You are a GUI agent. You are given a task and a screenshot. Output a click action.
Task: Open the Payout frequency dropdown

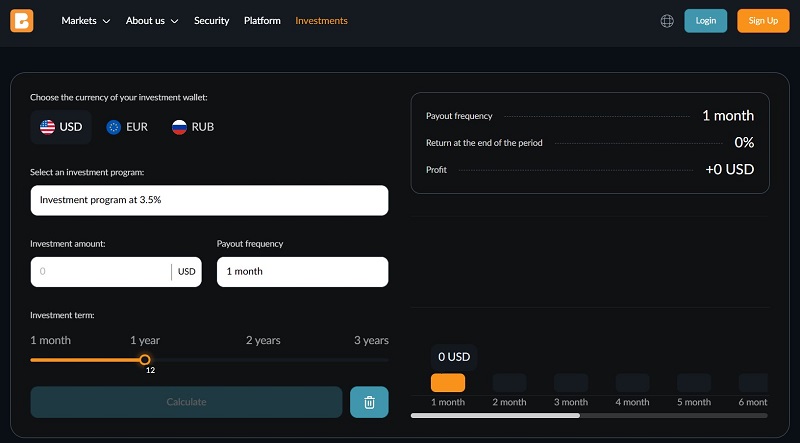tap(302, 272)
